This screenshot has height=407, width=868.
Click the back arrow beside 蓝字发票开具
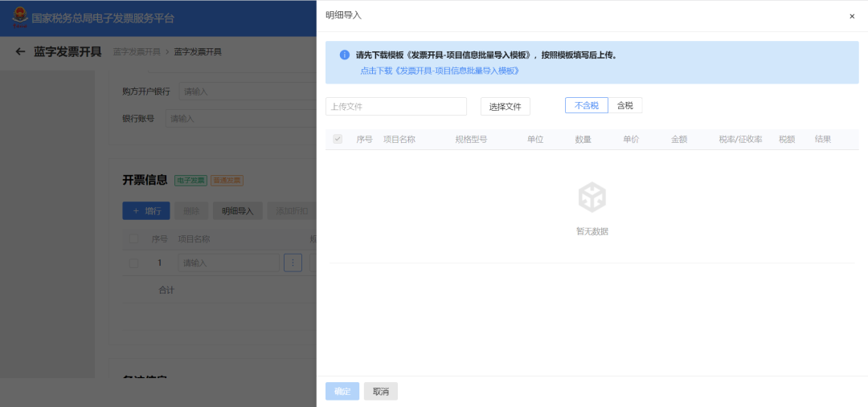point(20,52)
